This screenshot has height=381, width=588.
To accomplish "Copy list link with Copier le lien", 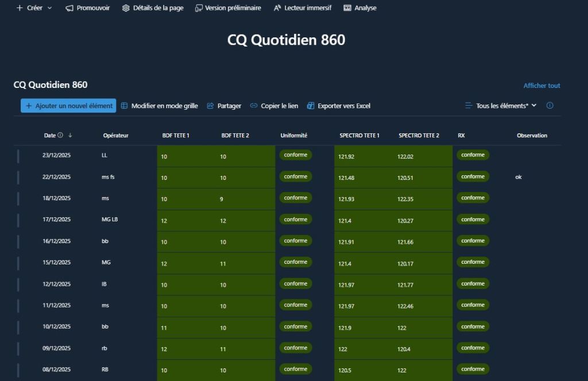I will pos(274,106).
